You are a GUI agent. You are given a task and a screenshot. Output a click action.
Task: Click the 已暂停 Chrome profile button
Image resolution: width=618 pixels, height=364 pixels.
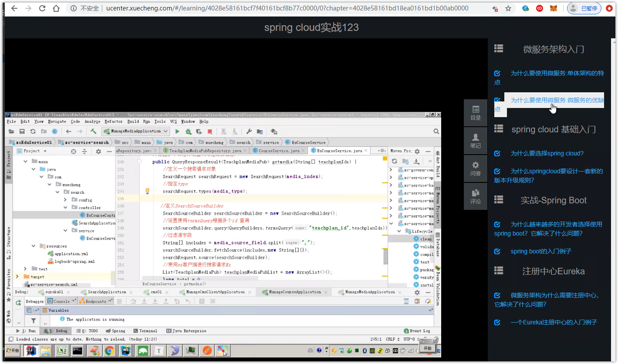pos(584,8)
